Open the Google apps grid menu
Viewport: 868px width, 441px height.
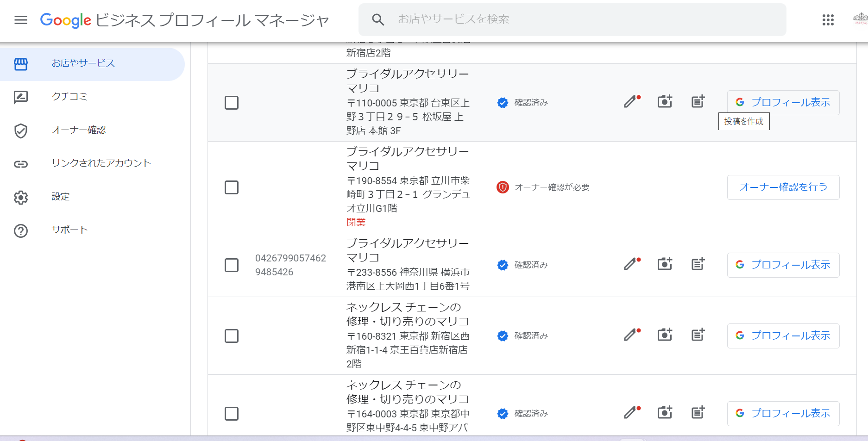point(828,20)
